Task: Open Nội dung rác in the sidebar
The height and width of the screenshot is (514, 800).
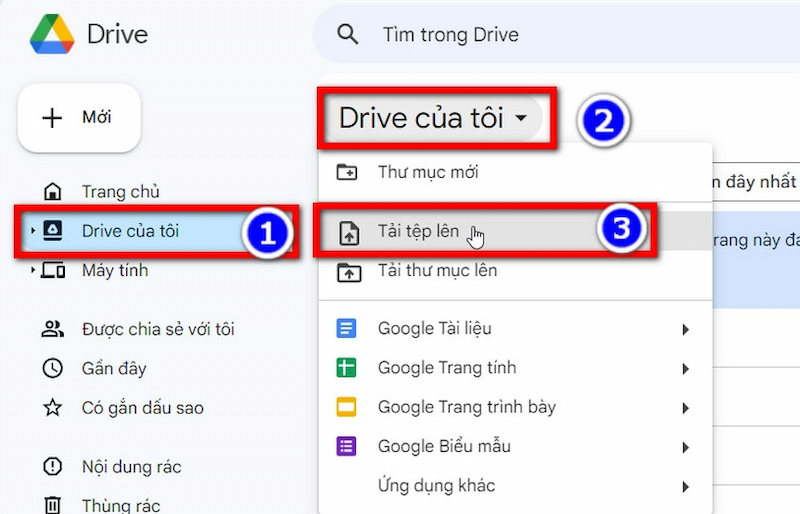Action: [132, 467]
